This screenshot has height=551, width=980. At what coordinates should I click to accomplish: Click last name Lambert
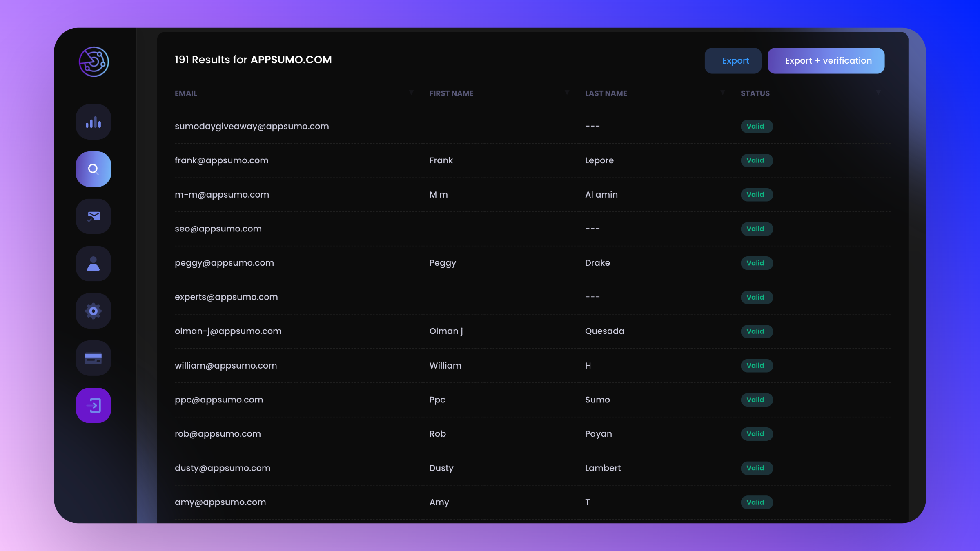[x=603, y=468]
